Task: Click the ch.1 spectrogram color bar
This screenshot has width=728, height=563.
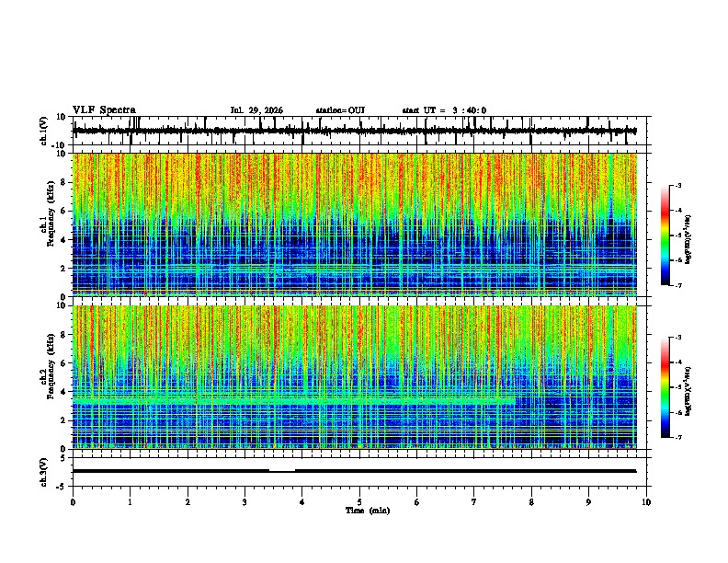Action: click(665, 236)
